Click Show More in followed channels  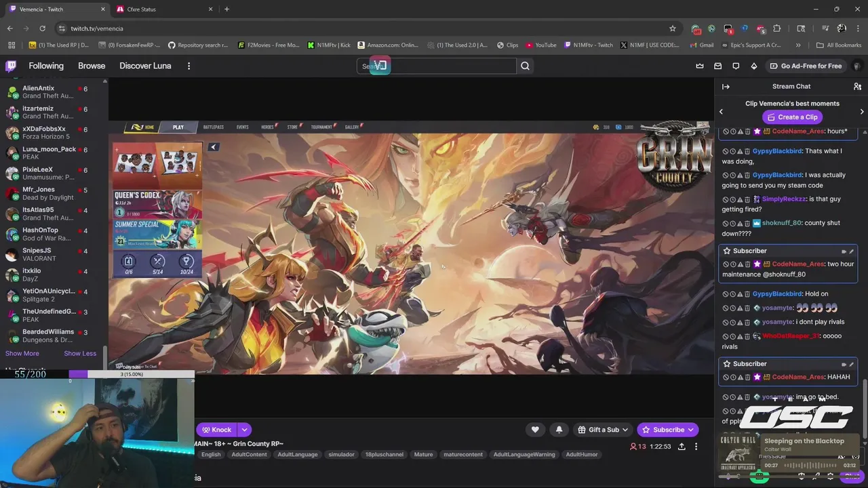[22, 353]
